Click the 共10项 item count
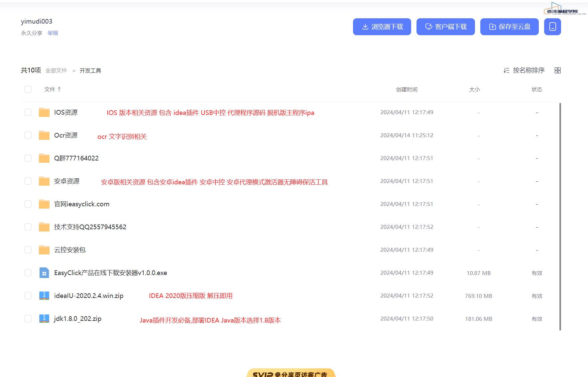The width and height of the screenshot is (588, 377). coord(31,70)
